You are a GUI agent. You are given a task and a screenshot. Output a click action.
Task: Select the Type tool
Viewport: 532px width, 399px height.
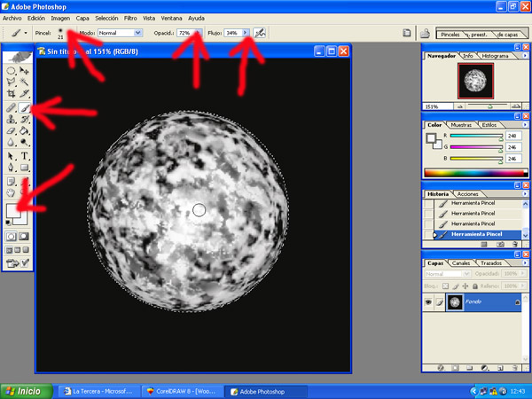pos(24,156)
